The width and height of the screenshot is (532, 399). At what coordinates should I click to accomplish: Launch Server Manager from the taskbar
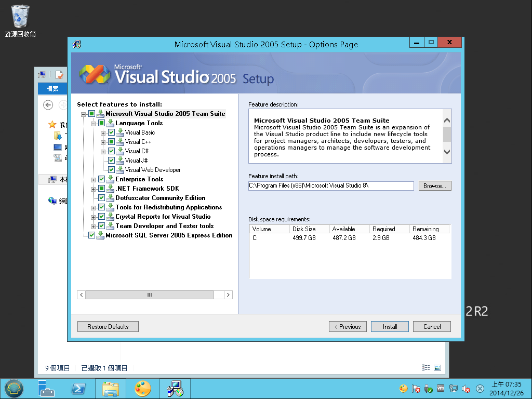46,389
